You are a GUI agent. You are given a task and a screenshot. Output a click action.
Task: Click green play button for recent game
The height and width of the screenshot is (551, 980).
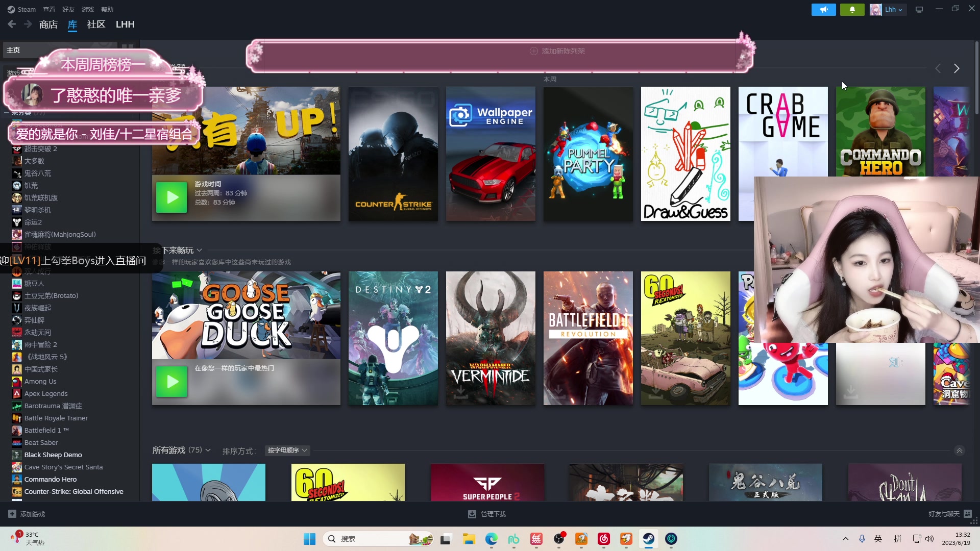[171, 197]
